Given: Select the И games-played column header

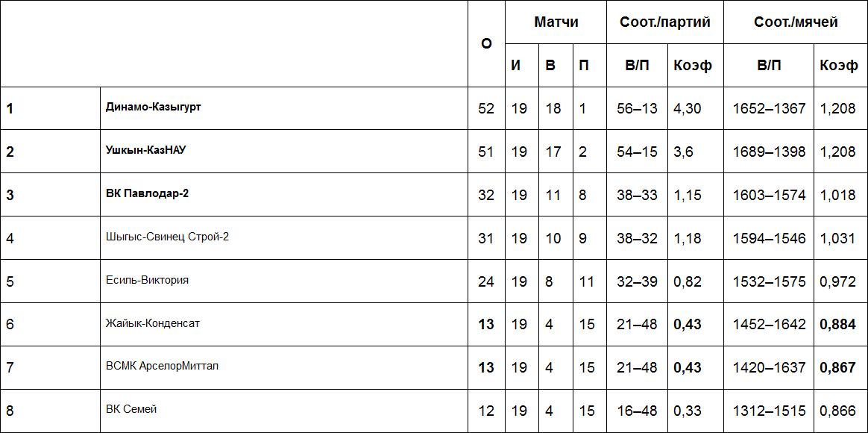Looking at the screenshot, I should (516, 65).
